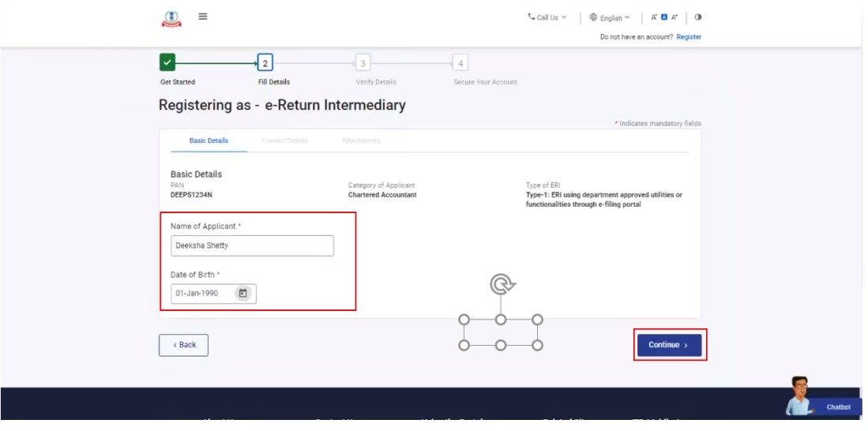
Task: Expand the Call Us dropdown
Action: [x=547, y=17]
